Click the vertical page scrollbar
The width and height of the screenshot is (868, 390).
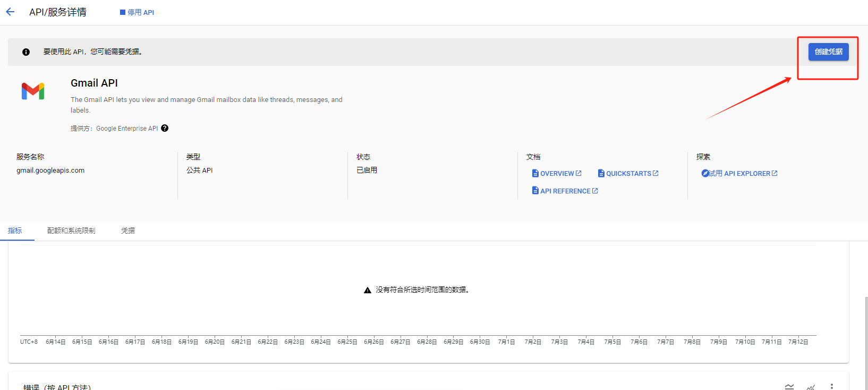click(866, 343)
